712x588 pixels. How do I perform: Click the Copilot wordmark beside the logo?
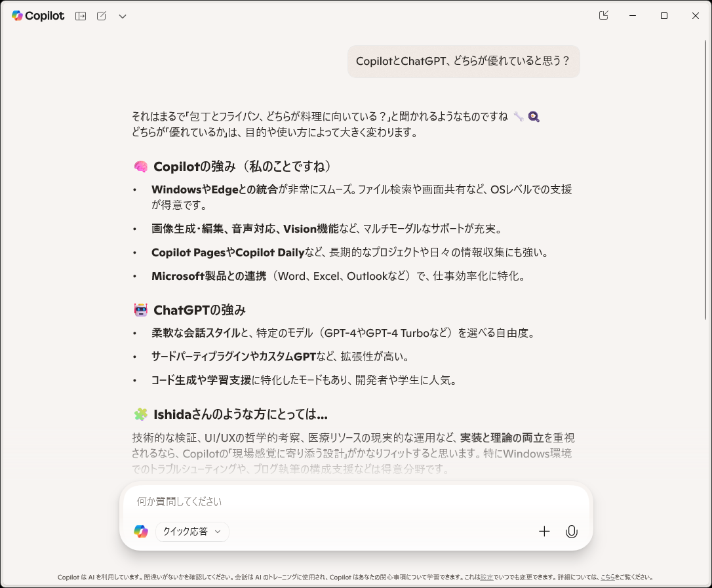click(45, 16)
